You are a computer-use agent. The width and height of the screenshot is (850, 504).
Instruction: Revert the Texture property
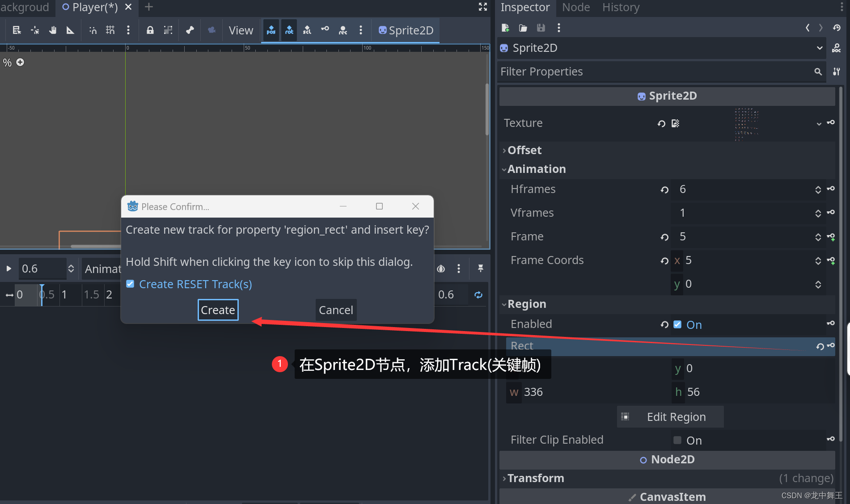coord(661,123)
